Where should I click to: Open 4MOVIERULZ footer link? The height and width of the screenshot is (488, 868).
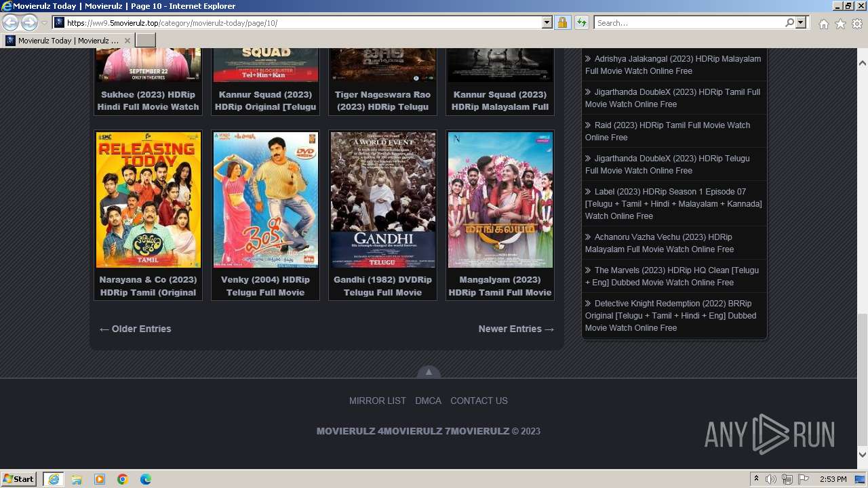pyautogui.click(x=410, y=431)
